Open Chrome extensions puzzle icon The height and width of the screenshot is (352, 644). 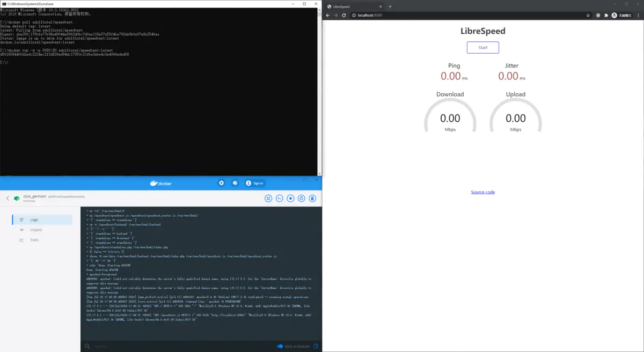click(606, 15)
